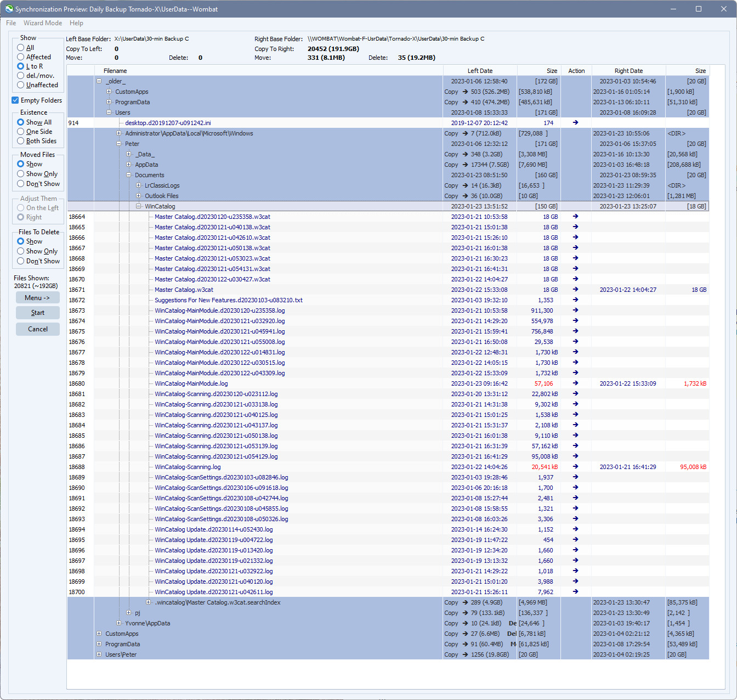
Task: Open the File menu
Action: click(11, 23)
